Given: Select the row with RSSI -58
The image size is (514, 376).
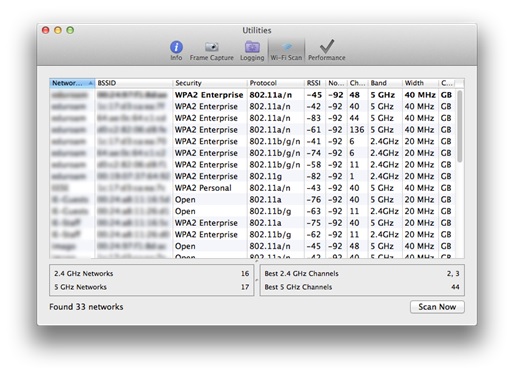Looking at the screenshot, I should [252, 165].
